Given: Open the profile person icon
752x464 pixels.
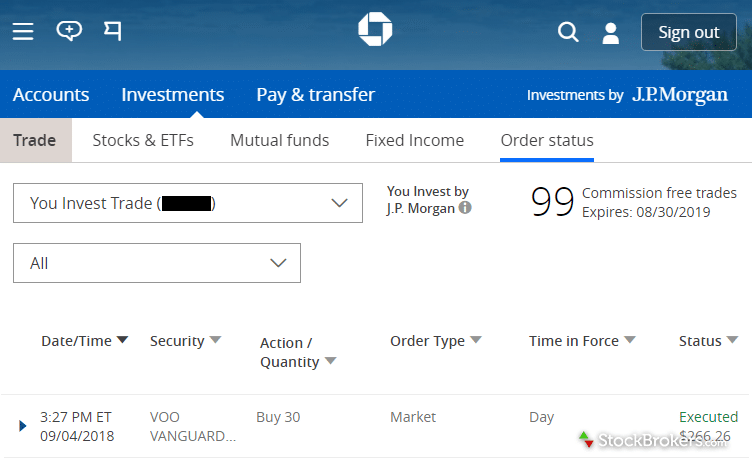Looking at the screenshot, I should pyautogui.click(x=611, y=33).
